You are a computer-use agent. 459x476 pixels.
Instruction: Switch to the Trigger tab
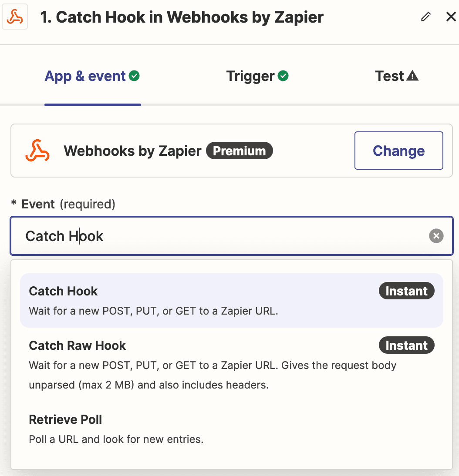(257, 76)
